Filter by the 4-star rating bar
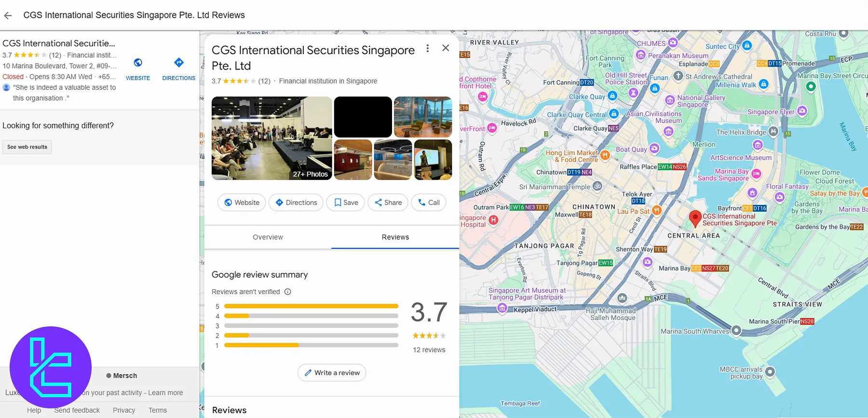The width and height of the screenshot is (868, 418). [x=311, y=316]
